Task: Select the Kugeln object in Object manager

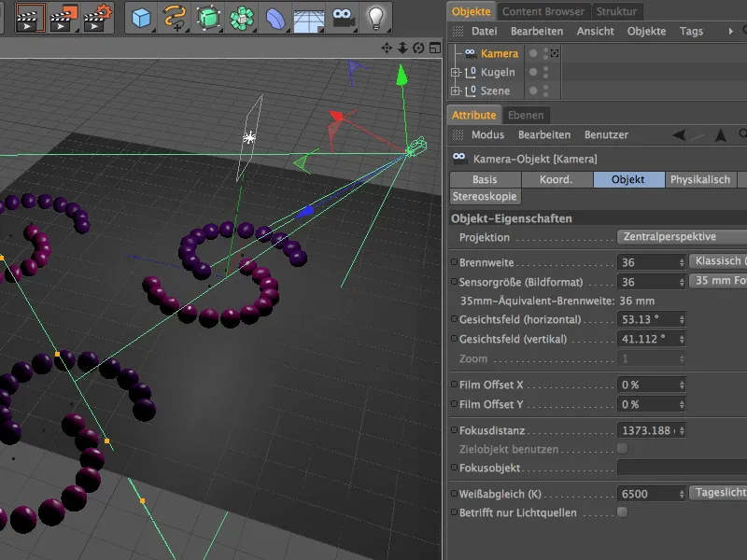Action: (x=498, y=72)
